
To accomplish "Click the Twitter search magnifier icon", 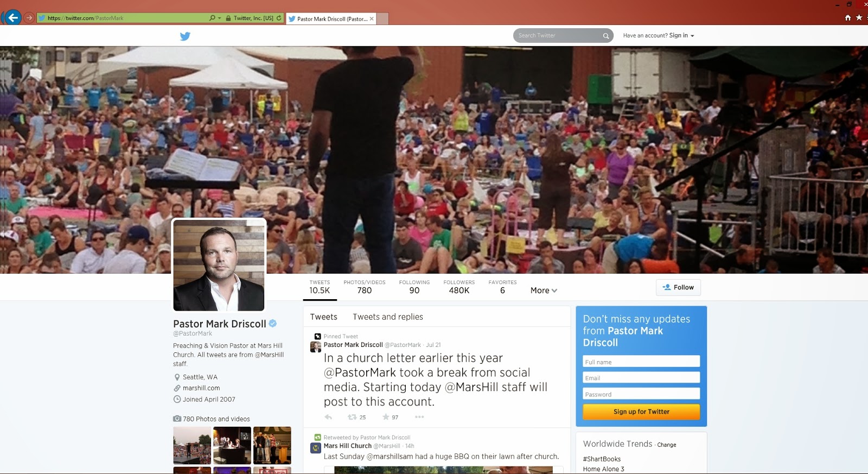I will 606,36.
